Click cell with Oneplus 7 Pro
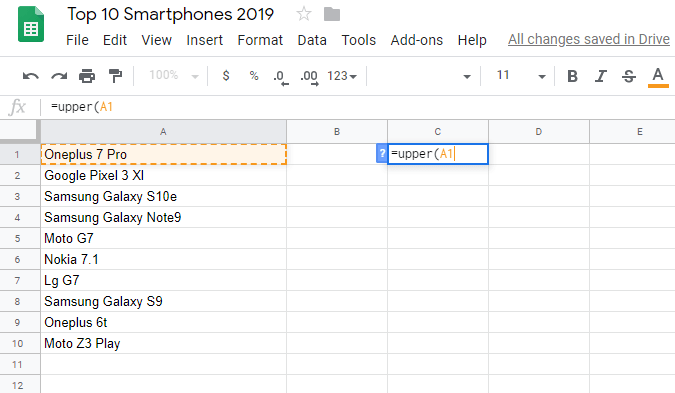The height and width of the screenshot is (393, 675). coord(164,154)
